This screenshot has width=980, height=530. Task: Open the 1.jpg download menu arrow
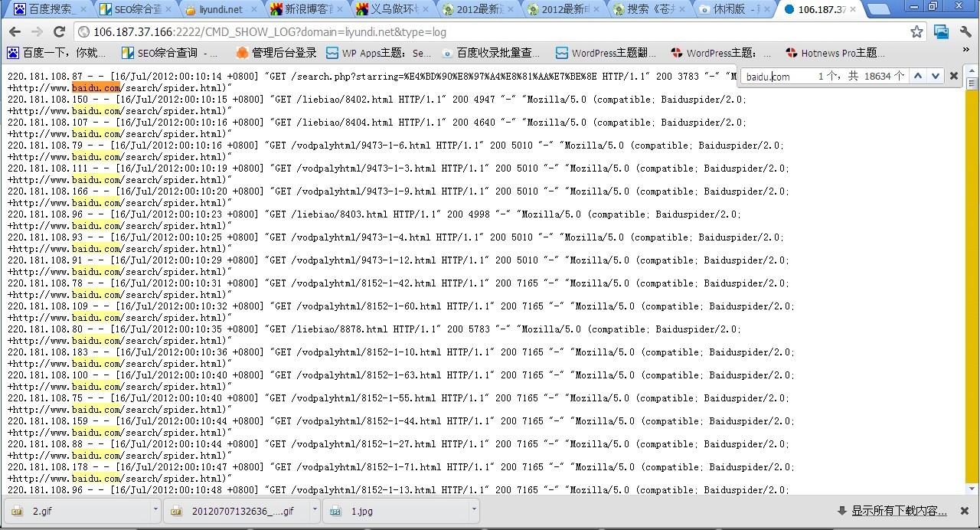(x=474, y=509)
